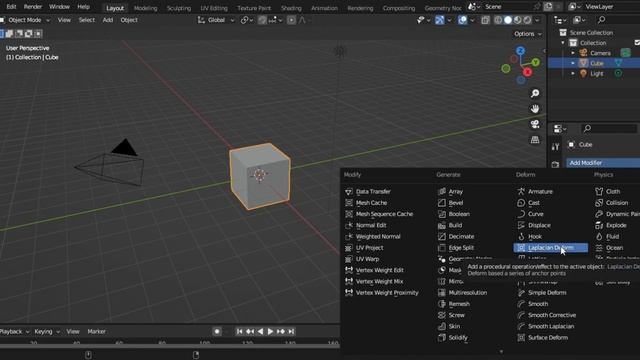640x360 pixels.
Task: Open the Object Mode dropdown
Action: tap(25, 20)
